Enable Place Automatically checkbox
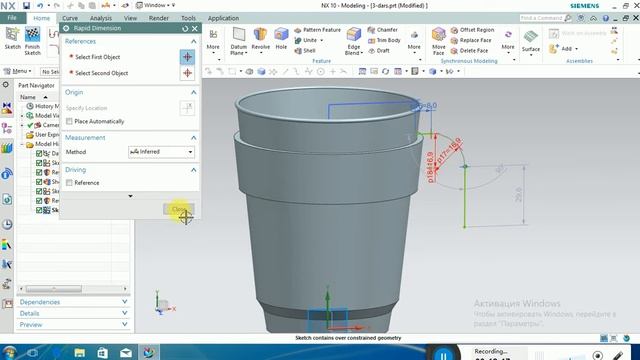The image size is (640, 360). 69,121
